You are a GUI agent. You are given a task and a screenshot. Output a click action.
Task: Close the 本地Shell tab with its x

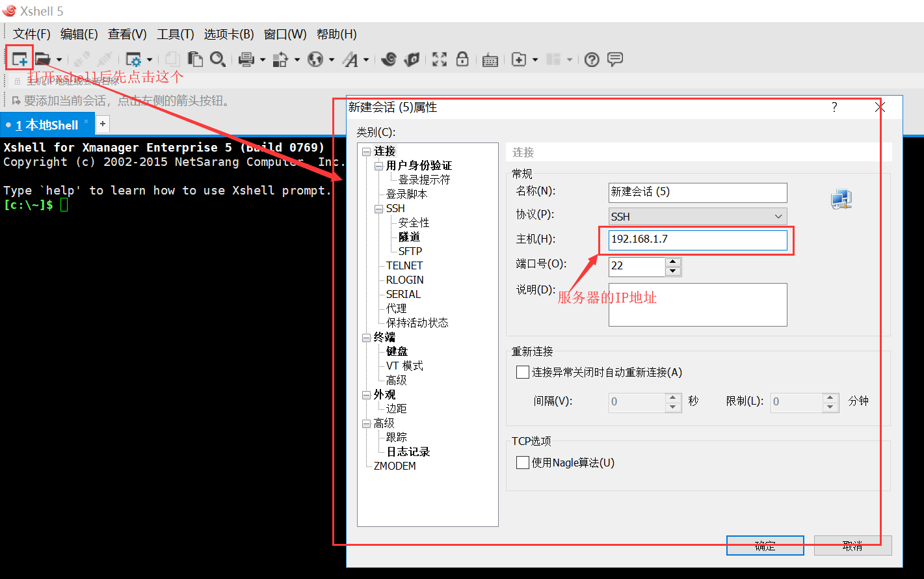[x=86, y=122]
